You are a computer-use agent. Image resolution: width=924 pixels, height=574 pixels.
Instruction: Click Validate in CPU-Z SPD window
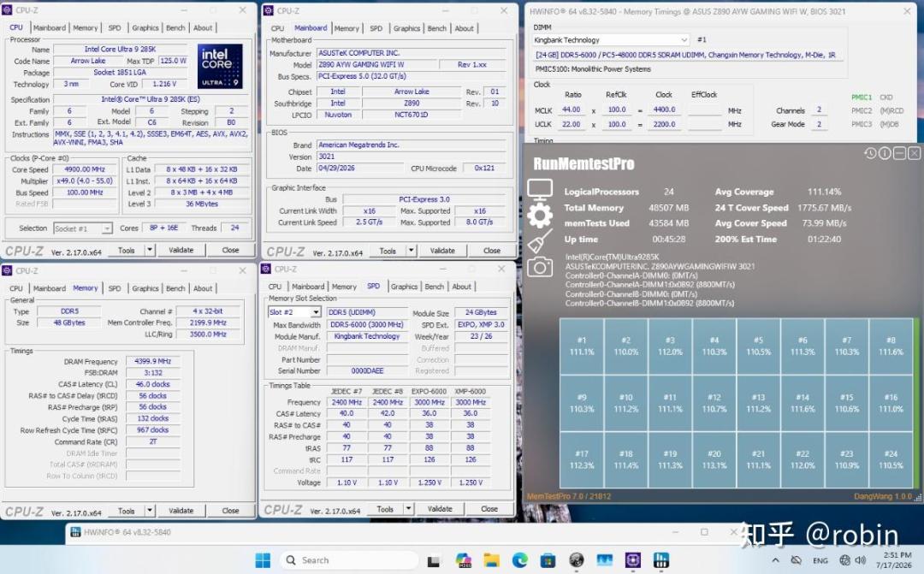coord(440,509)
